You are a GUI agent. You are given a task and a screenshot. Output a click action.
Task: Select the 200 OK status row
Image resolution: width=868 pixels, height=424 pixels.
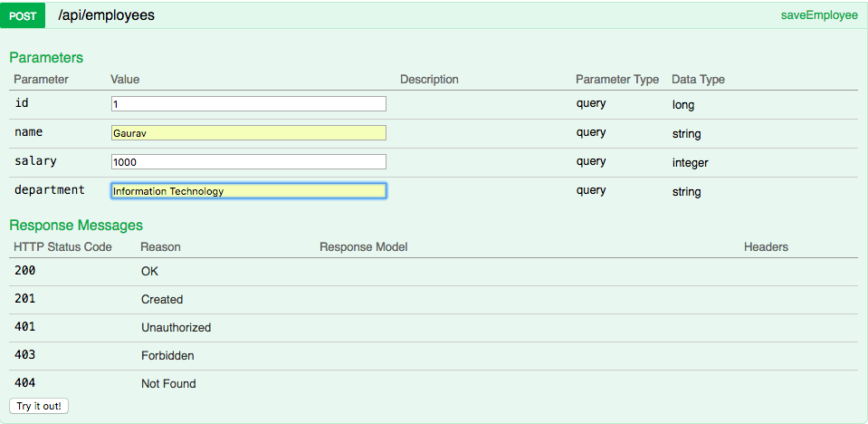pyautogui.click(x=434, y=272)
